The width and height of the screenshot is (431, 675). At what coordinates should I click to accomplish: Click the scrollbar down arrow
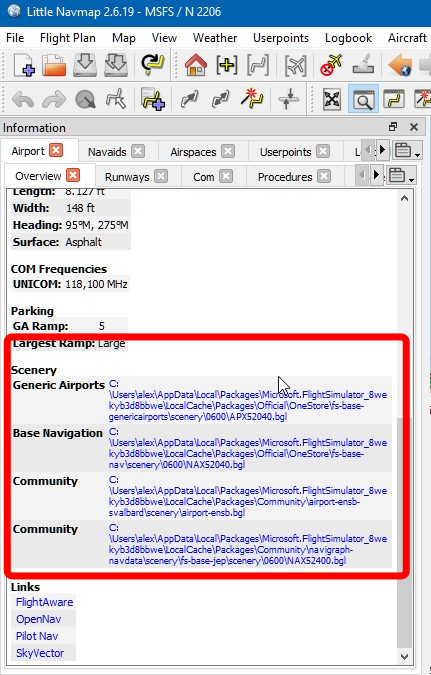[404, 657]
